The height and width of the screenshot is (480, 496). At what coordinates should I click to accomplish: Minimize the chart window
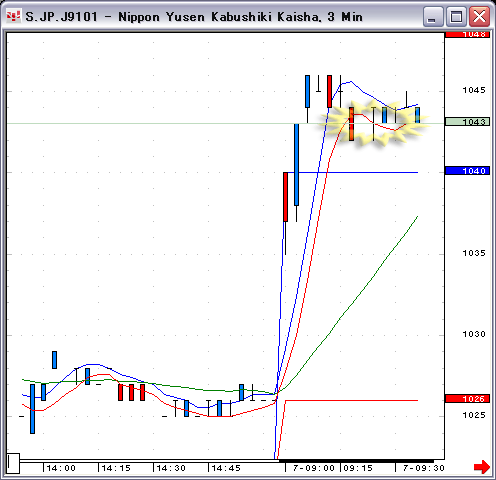tap(433, 16)
